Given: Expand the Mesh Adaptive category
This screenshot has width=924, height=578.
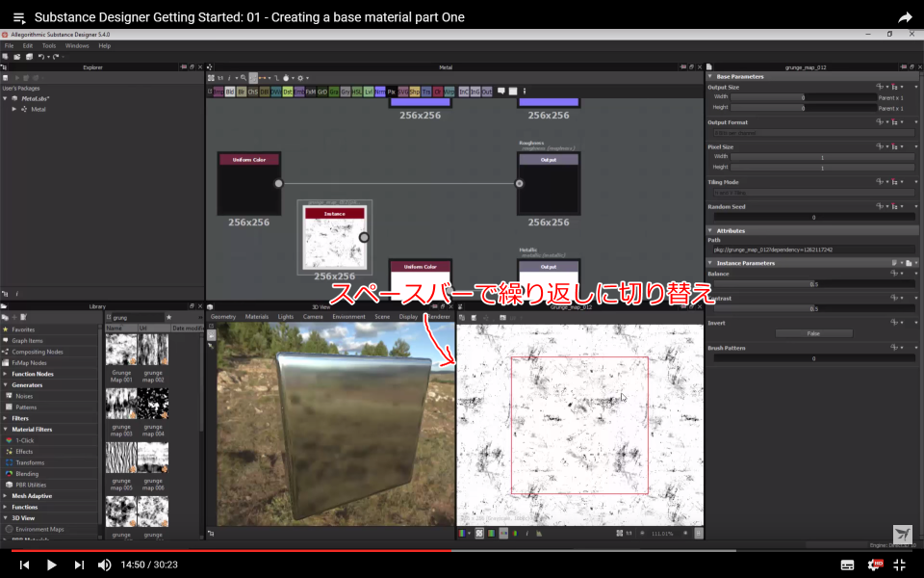Looking at the screenshot, I should 6,496.
